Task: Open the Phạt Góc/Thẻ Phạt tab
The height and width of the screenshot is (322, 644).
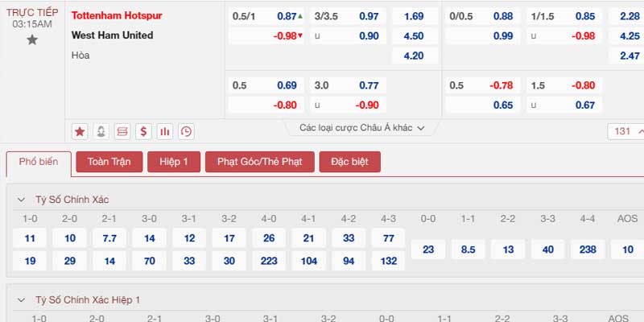Action: [x=259, y=162]
